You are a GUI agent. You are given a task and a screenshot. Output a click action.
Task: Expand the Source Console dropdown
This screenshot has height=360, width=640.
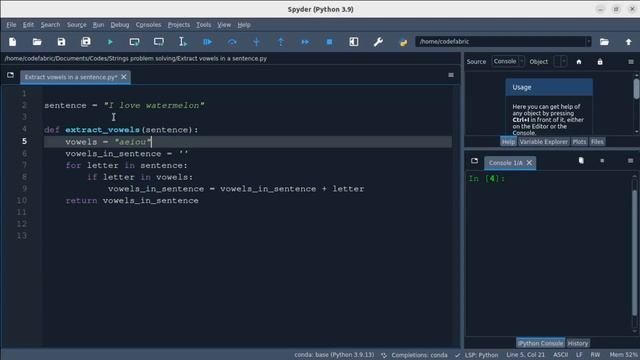click(x=508, y=62)
